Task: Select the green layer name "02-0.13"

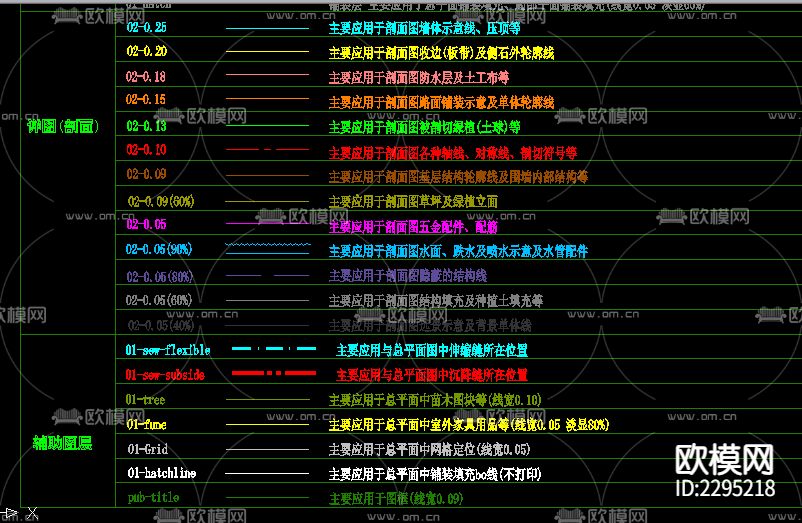Action: click(x=146, y=126)
